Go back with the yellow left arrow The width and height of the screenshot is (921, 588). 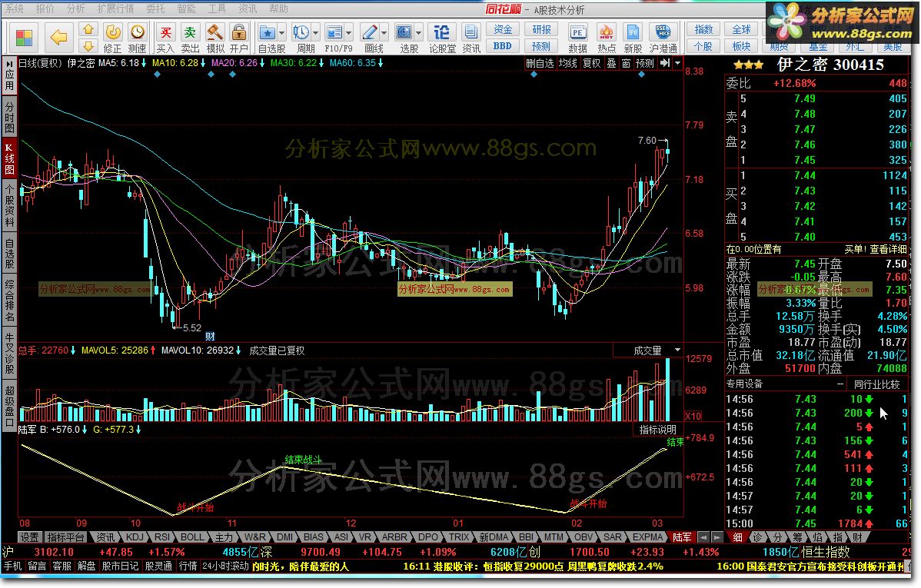[58, 38]
